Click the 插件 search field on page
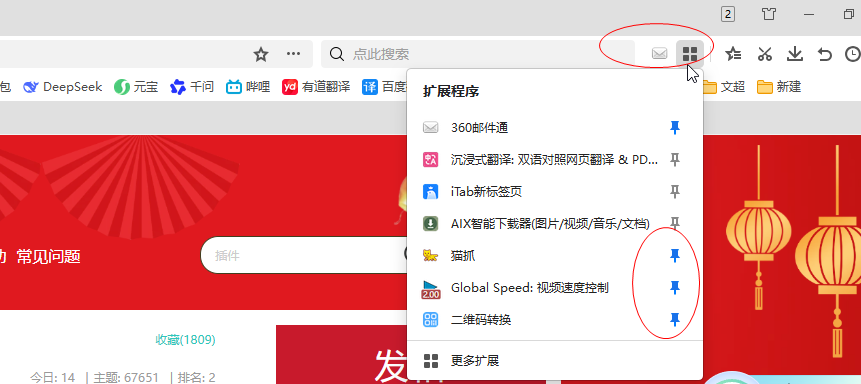 305,255
